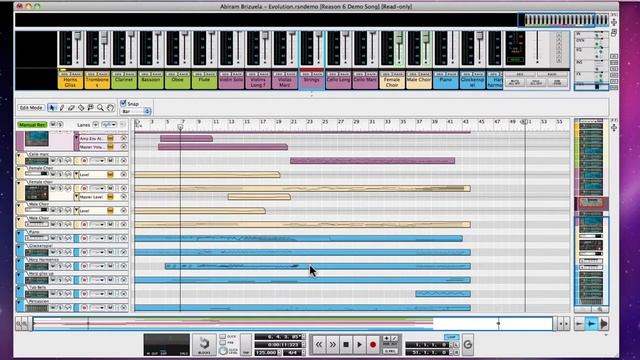Click the red Record transport button

[373, 344]
